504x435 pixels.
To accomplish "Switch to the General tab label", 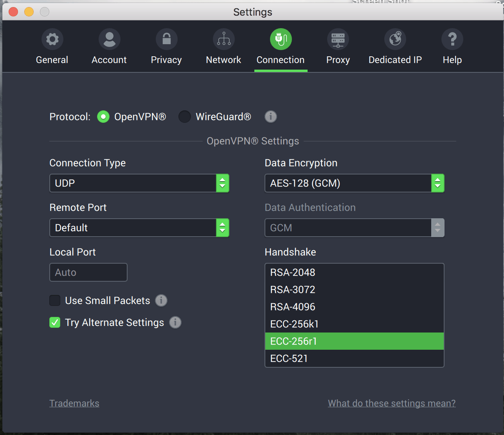I will coord(52,60).
